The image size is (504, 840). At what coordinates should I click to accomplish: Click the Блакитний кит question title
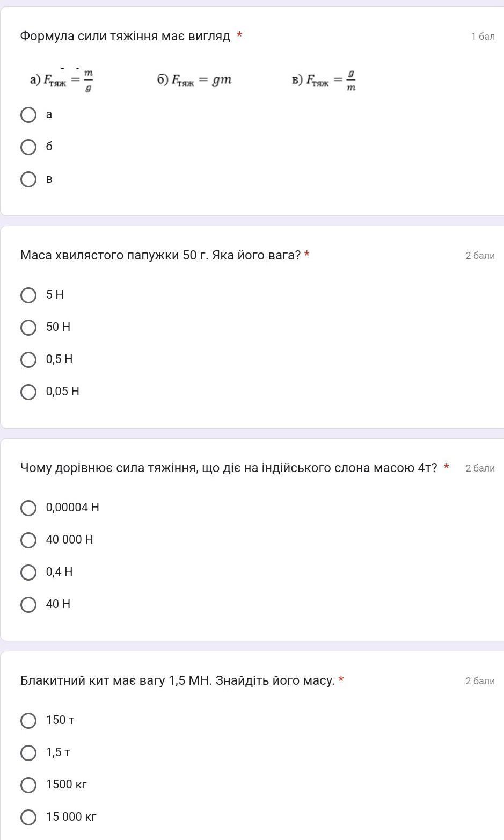[178, 680]
